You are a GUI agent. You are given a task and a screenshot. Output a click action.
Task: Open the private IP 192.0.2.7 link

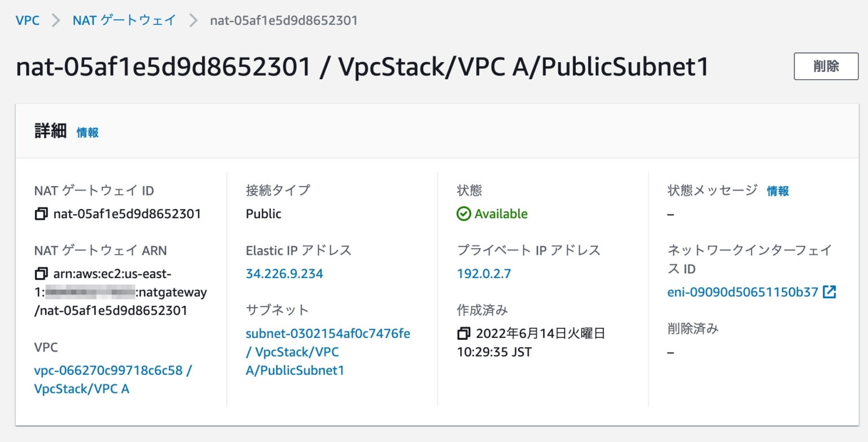coord(484,274)
